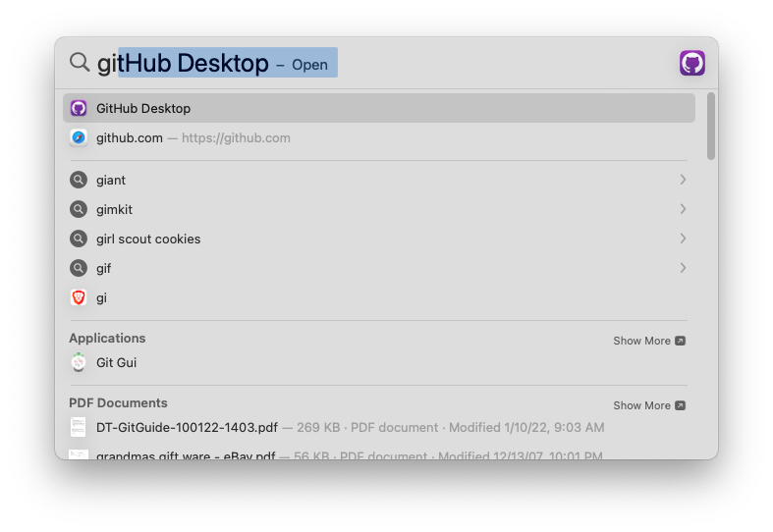Expand the giant suggestion chevron
The height and width of the screenshot is (532, 773).
[683, 180]
